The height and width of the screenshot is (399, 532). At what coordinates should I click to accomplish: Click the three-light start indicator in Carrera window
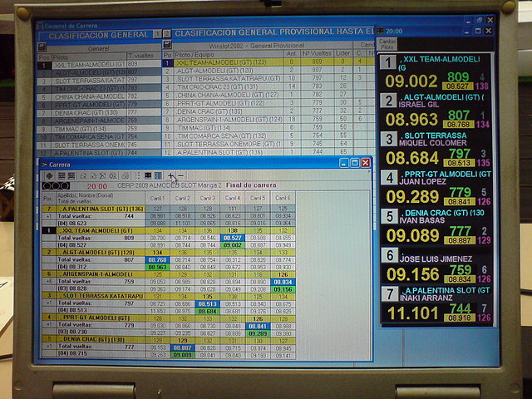56,186
